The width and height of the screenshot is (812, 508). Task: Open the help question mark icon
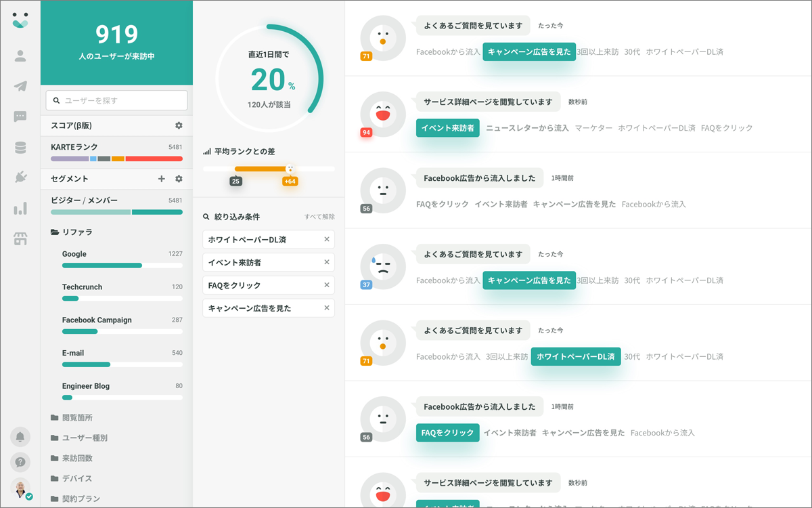coord(20,463)
